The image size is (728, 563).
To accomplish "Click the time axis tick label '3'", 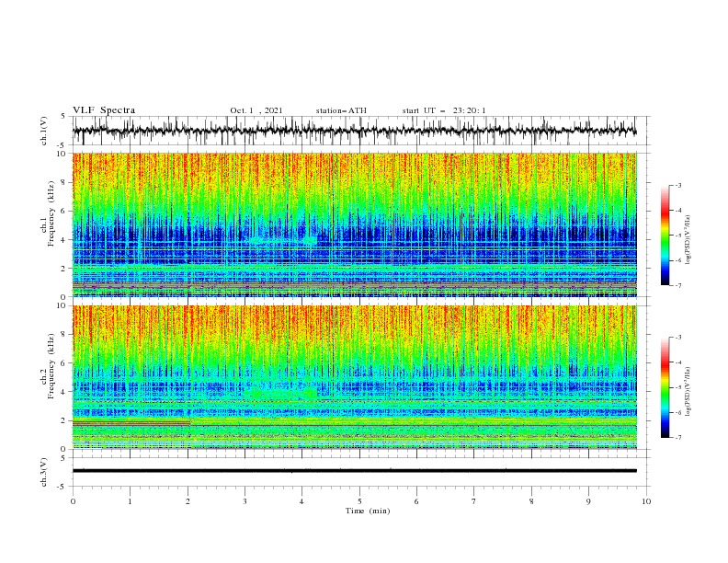I will (x=245, y=501).
